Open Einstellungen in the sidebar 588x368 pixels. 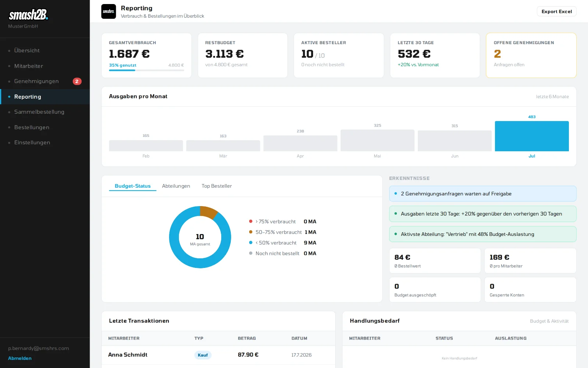(x=45, y=142)
